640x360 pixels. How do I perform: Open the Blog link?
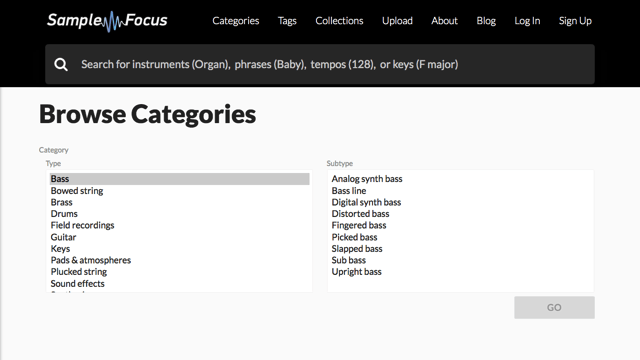click(486, 21)
